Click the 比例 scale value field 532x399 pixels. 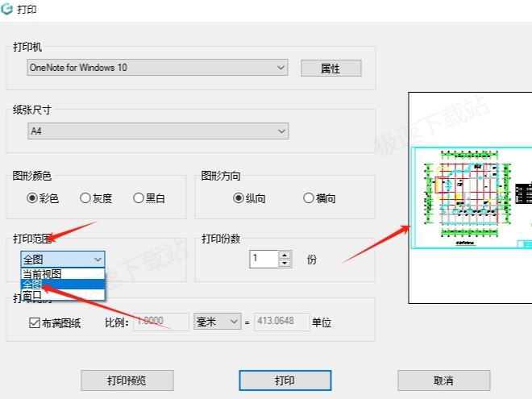click(161, 322)
